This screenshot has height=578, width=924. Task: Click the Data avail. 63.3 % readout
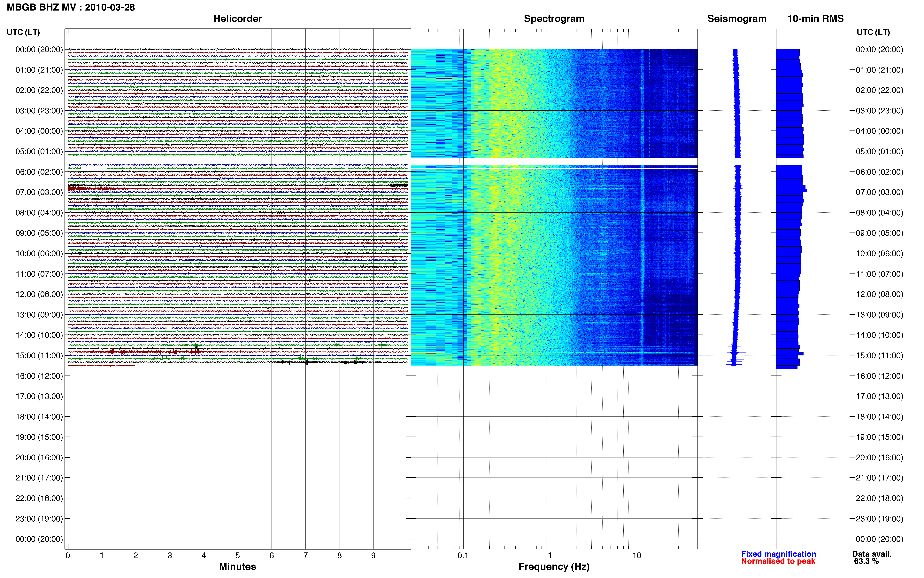coord(871,558)
